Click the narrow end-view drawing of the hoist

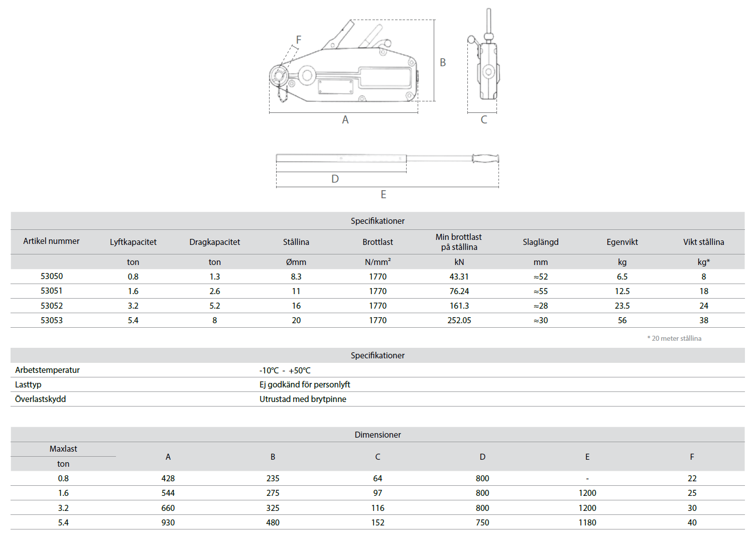(484, 54)
